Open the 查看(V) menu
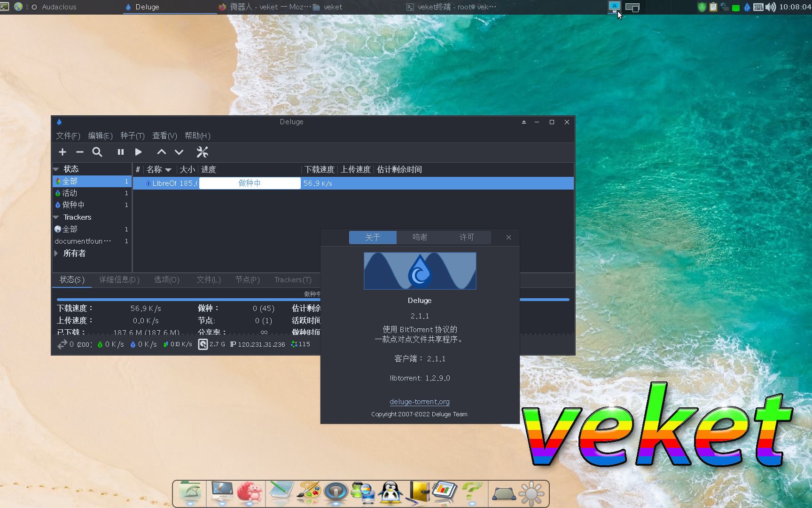This screenshot has height=508, width=812. pyautogui.click(x=164, y=135)
